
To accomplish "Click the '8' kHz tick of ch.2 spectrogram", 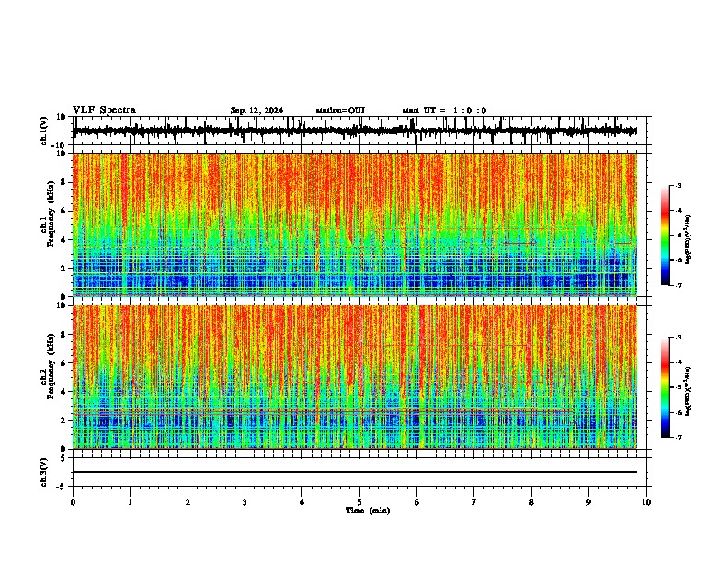I will 64,335.
